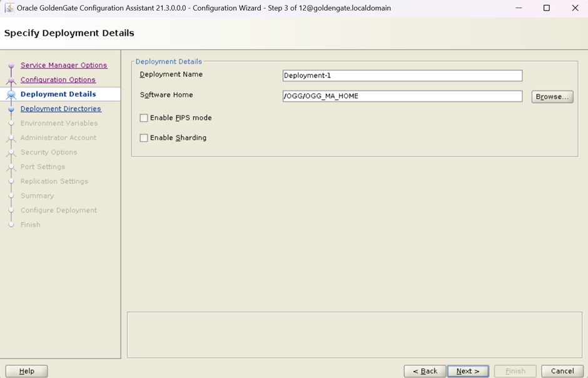
Task: Maximize the Configuration Wizard window
Action: coord(546,8)
